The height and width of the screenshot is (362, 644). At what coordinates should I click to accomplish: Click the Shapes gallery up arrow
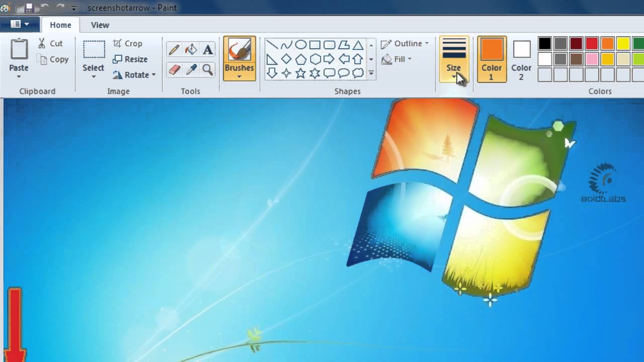(371, 45)
